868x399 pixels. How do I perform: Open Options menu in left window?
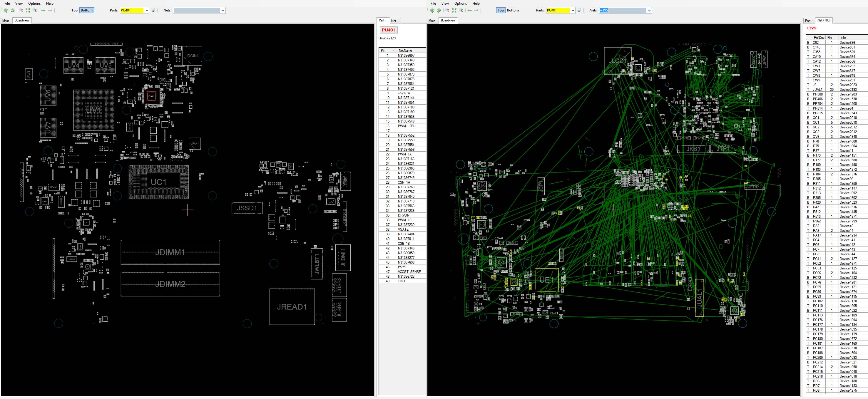34,3
